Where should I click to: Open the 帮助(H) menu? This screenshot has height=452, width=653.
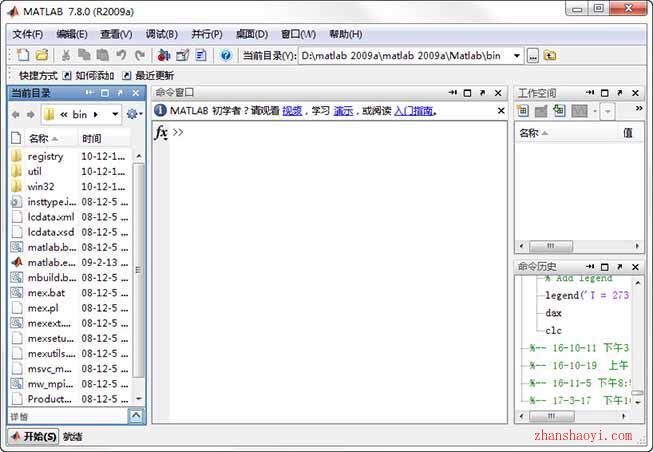(x=345, y=34)
